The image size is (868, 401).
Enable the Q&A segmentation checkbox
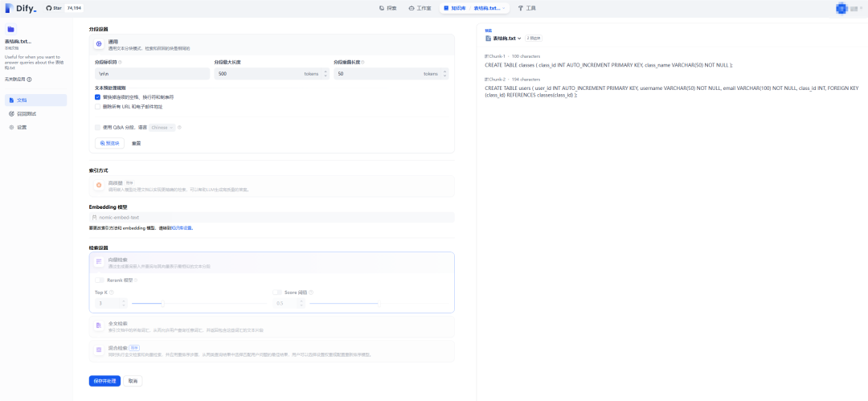click(x=97, y=128)
